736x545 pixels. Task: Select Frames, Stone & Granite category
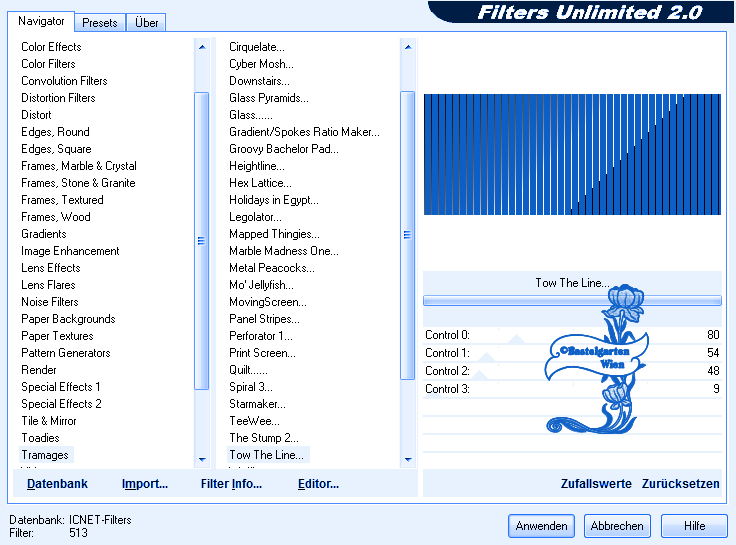pos(78,183)
